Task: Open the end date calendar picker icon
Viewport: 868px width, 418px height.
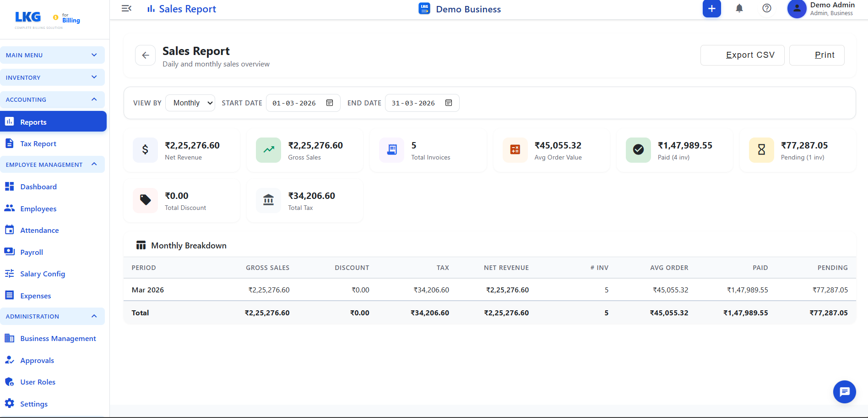Action: 449,103
